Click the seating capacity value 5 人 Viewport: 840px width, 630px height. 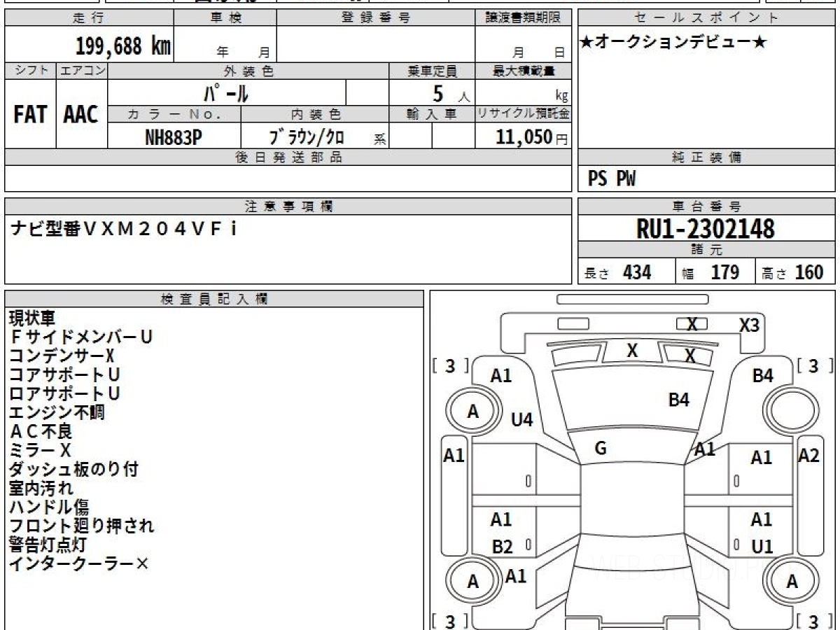[450, 93]
